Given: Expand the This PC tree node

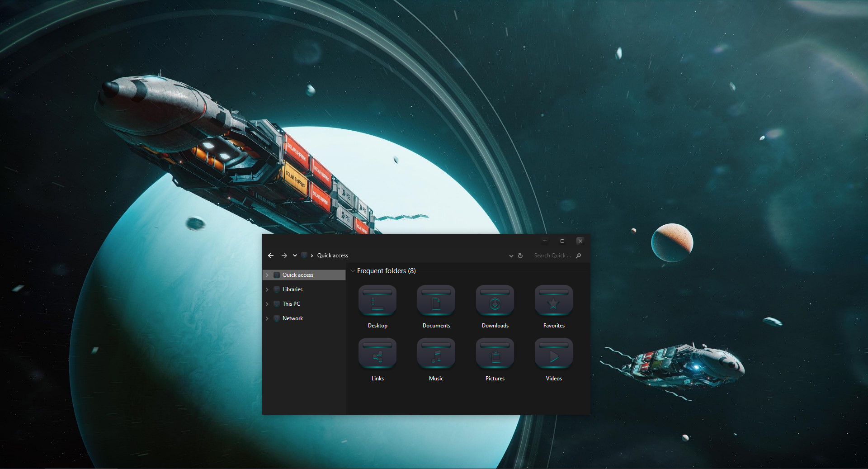Looking at the screenshot, I should pyautogui.click(x=267, y=304).
